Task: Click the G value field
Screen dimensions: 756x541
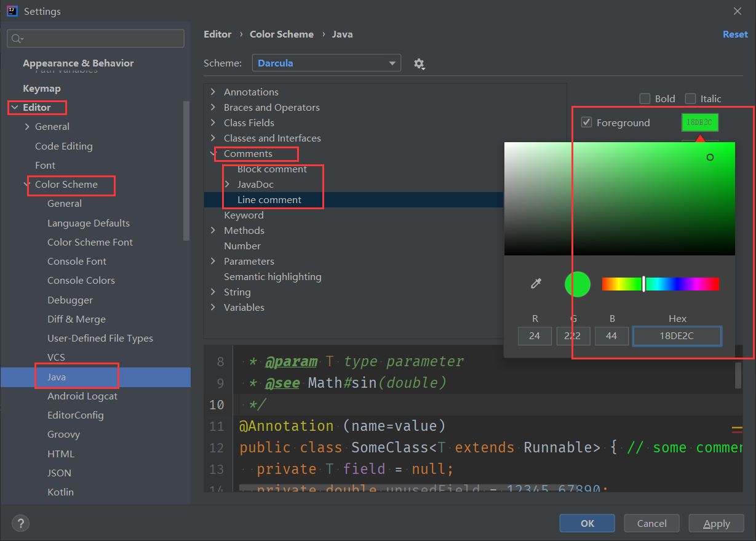Action: coord(573,336)
